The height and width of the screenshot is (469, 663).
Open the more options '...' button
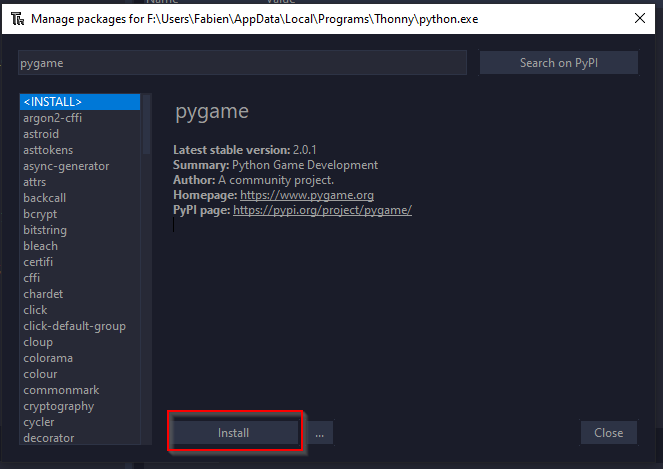[x=320, y=433]
